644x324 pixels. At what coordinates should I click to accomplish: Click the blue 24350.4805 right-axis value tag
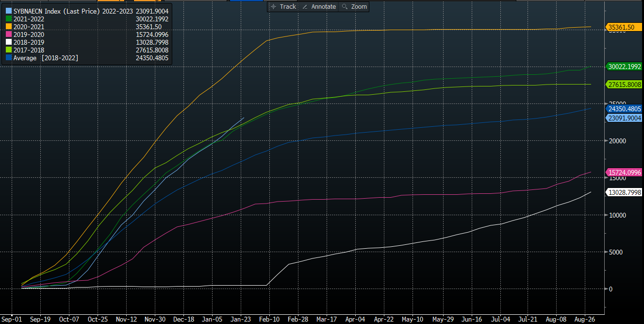[x=624, y=109]
